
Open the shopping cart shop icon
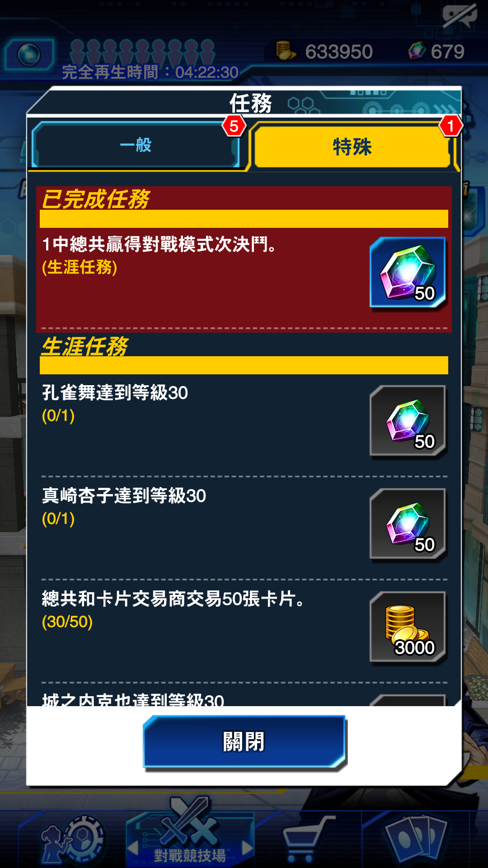click(307, 840)
